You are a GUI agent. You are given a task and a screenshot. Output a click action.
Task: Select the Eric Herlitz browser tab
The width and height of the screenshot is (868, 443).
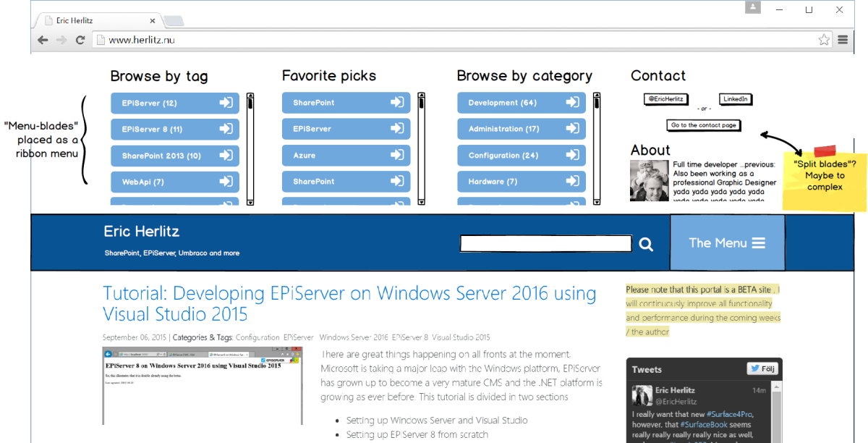pyautogui.click(x=94, y=20)
